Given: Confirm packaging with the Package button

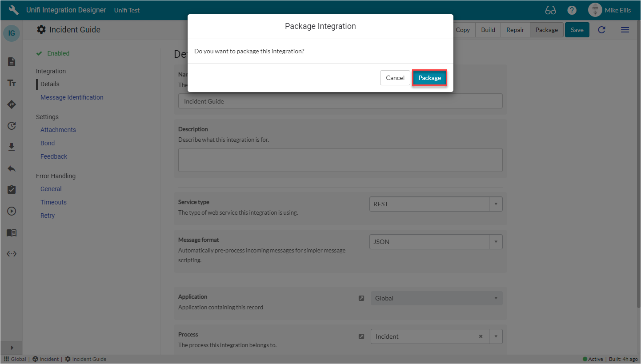Looking at the screenshot, I should 429,78.
